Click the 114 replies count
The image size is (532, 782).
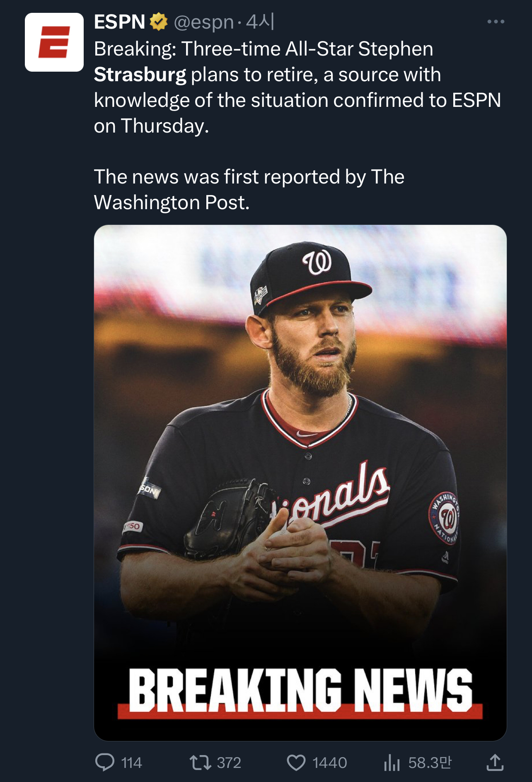click(x=132, y=763)
